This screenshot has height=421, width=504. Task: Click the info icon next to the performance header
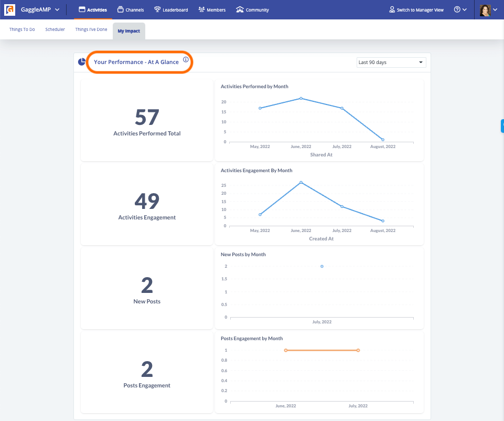186,60
